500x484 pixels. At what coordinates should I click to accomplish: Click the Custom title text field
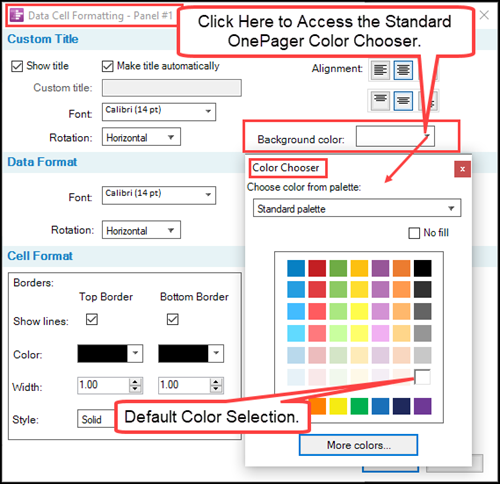(172, 88)
